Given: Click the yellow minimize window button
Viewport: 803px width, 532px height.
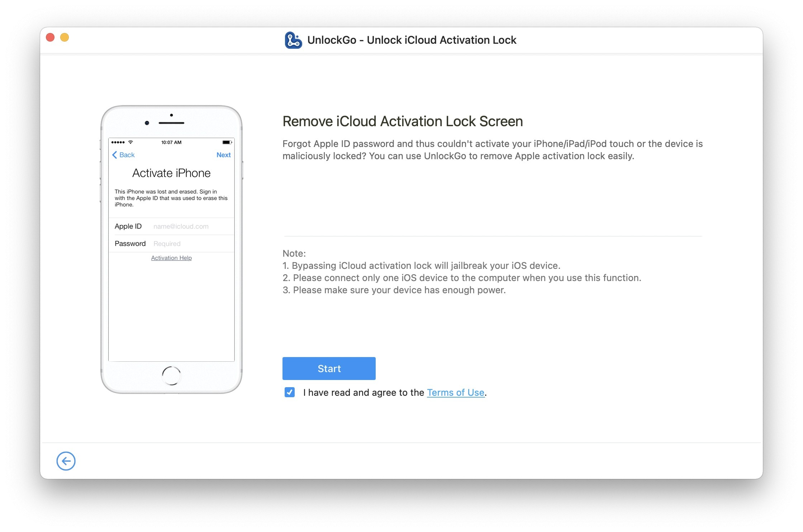Looking at the screenshot, I should click(65, 37).
